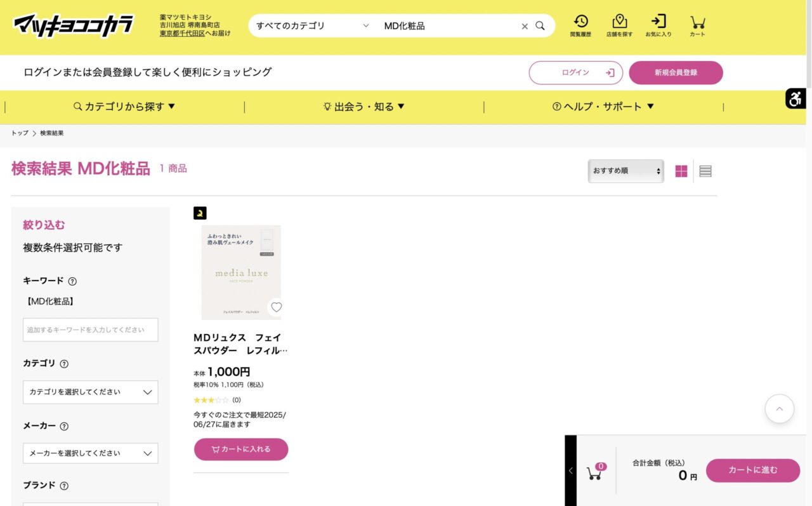
Task: Click the additional keyword input field
Action: pyautogui.click(x=91, y=330)
